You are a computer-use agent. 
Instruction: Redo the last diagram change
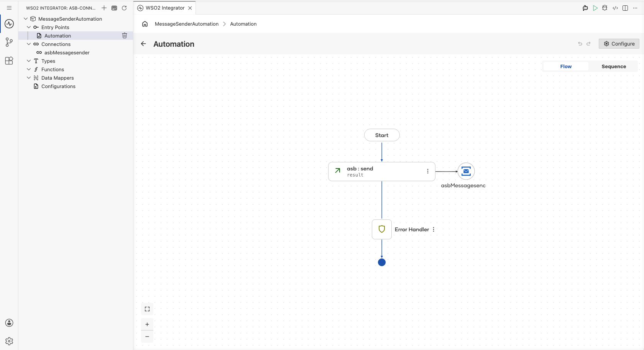pos(588,44)
